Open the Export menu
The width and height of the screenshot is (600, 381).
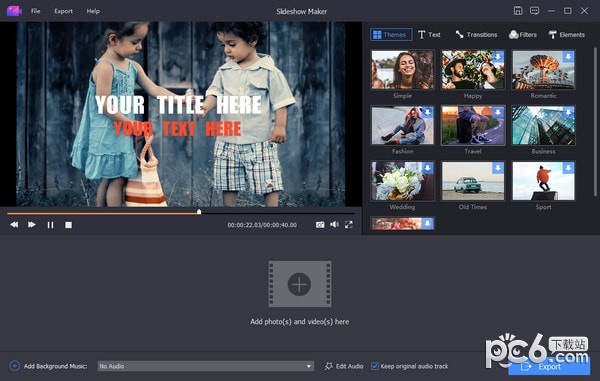click(64, 11)
